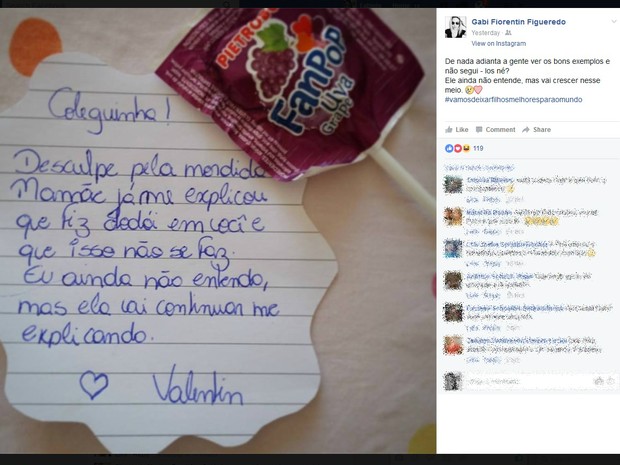Click the Like thumbs-up button
620x465 pixels.
[x=456, y=130]
